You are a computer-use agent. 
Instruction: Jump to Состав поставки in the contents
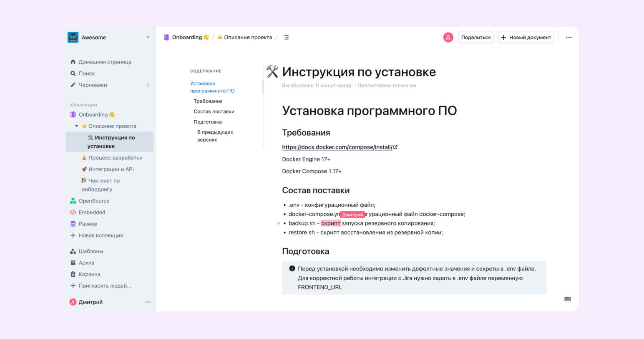(x=214, y=111)
